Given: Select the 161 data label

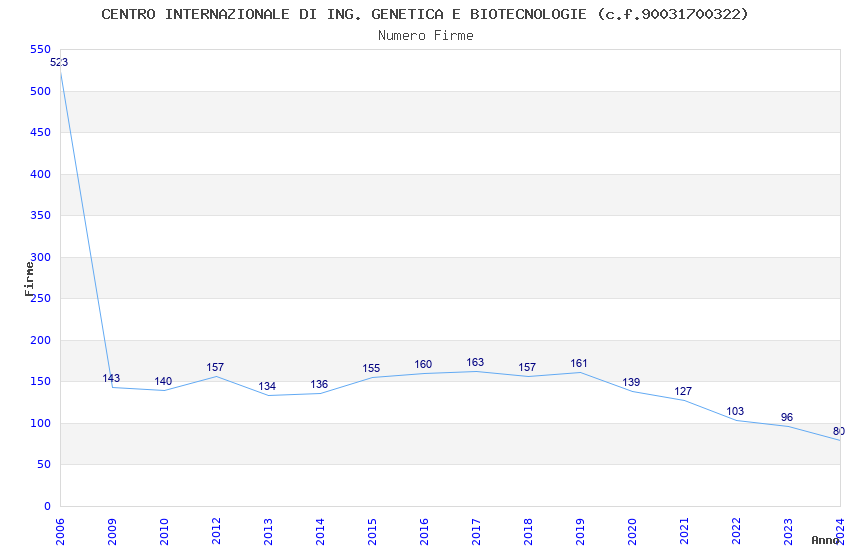Looking at the screenshot, I should tap(579, 364).
